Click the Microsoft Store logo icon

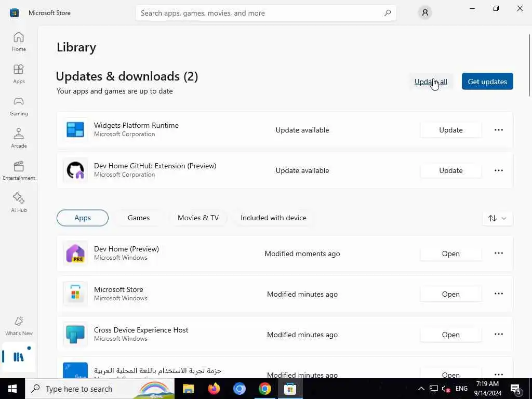point(14,13)
